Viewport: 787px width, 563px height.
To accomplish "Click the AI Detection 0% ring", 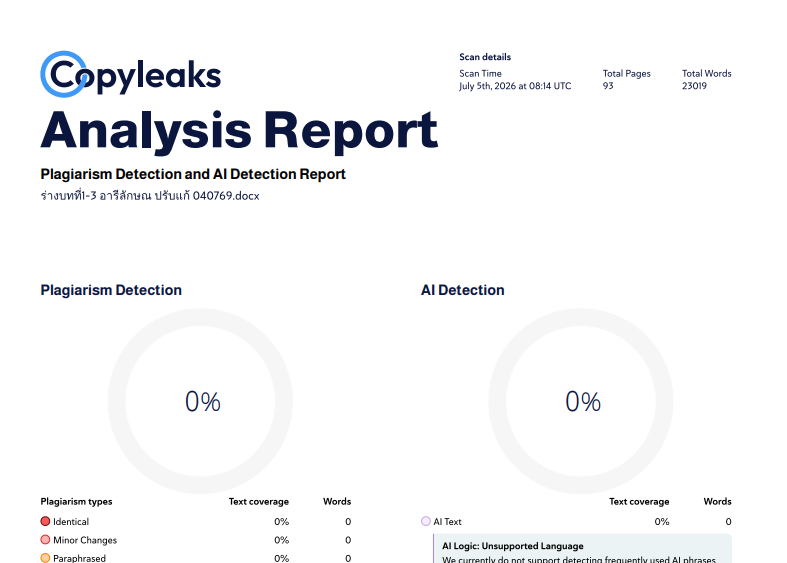I will (581, 401).
